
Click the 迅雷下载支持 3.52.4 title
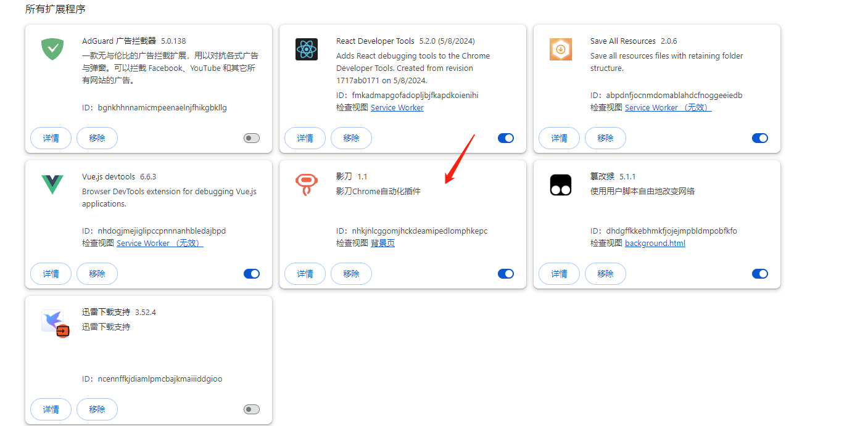[x=119, y=312]
